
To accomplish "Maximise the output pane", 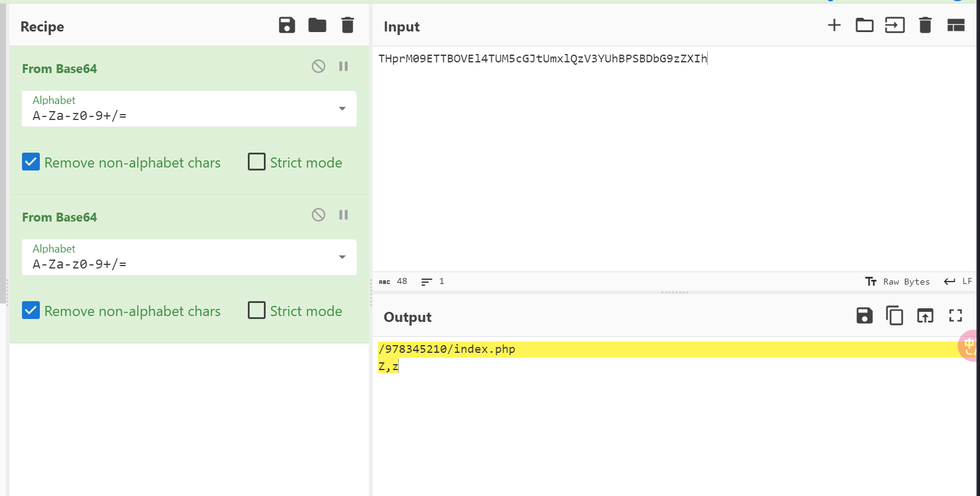I will tap(955, 316).
